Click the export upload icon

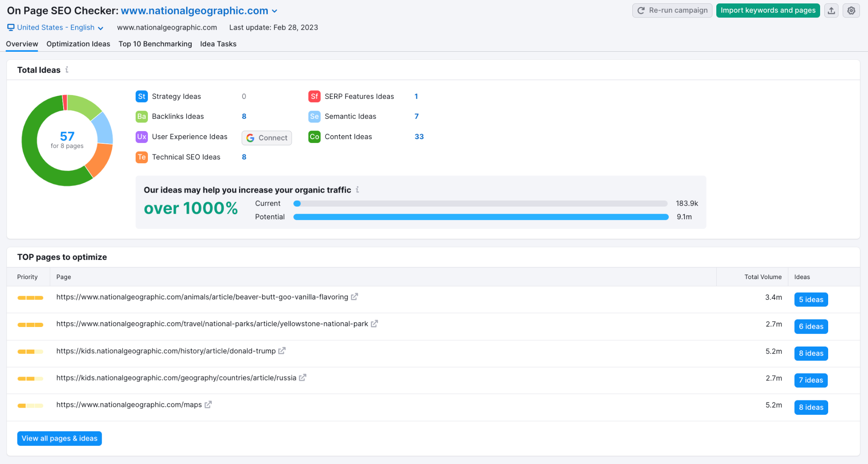831,11
